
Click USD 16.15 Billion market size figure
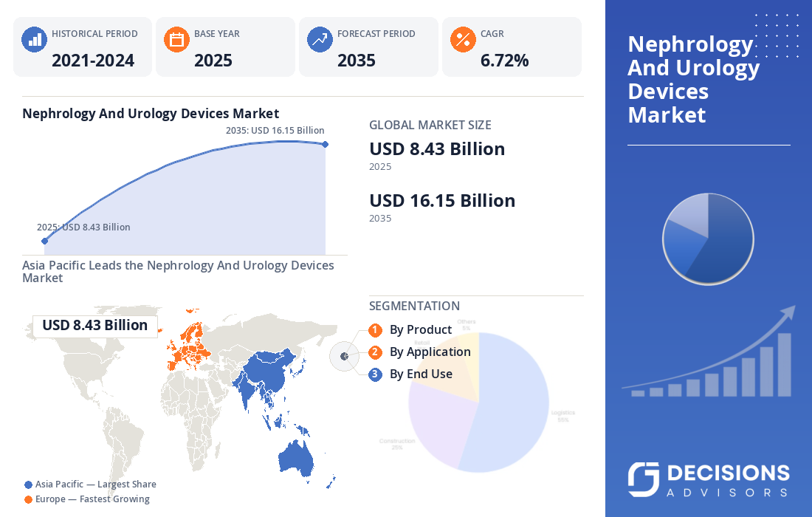pyautogui.click(x=442, y=201)
